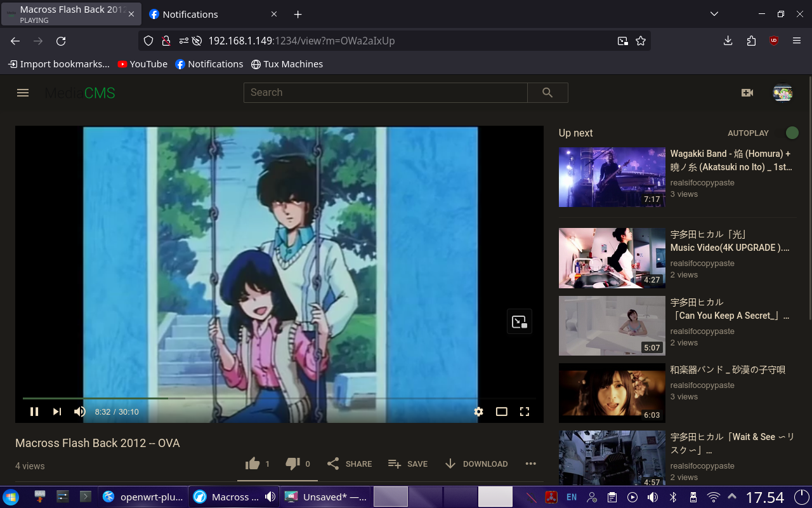Image resolution: width=812 pixels, height=508 pixels.
Task: Expand hidden system tray icons arrow
Action: pyautogui.click(x=732, y=497)
